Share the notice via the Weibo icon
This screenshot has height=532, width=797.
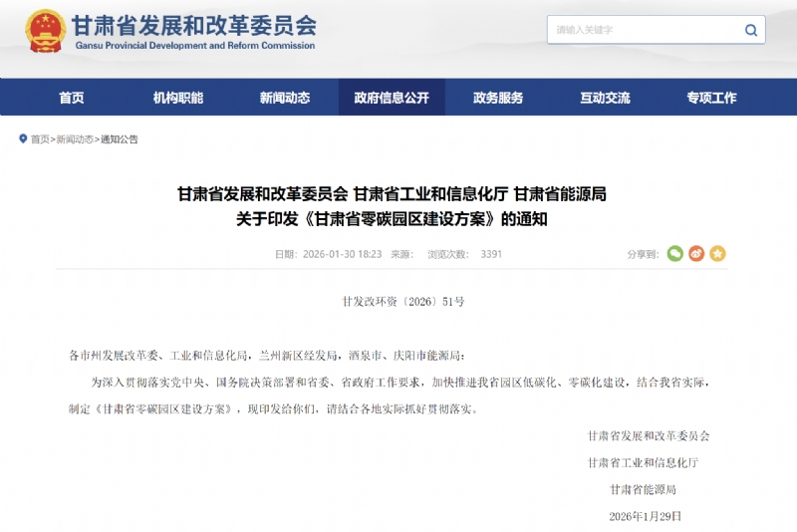(696, 253)
